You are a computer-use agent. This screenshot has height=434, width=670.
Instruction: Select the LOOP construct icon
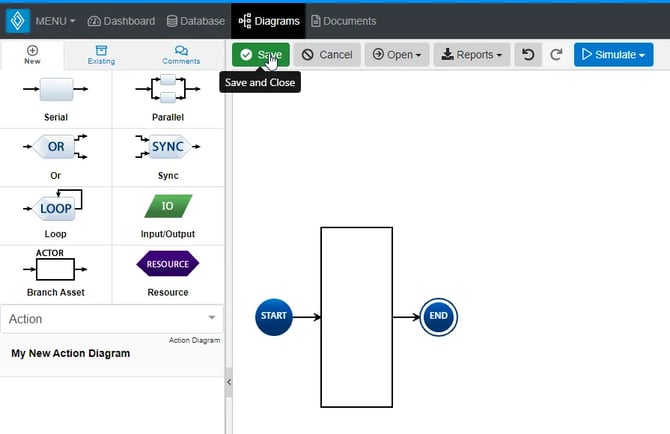coord(53,205)
